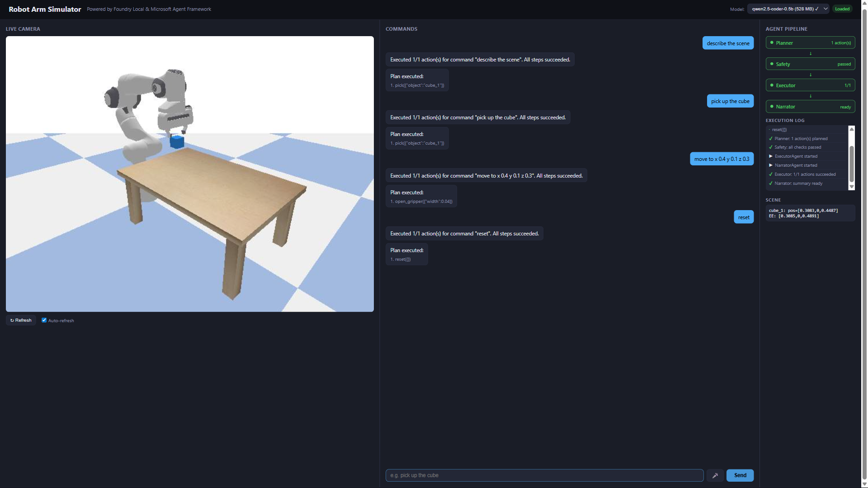868x488 pixels.
Task: Select the Narrator pipeline stage
Action: pos(810,107)
